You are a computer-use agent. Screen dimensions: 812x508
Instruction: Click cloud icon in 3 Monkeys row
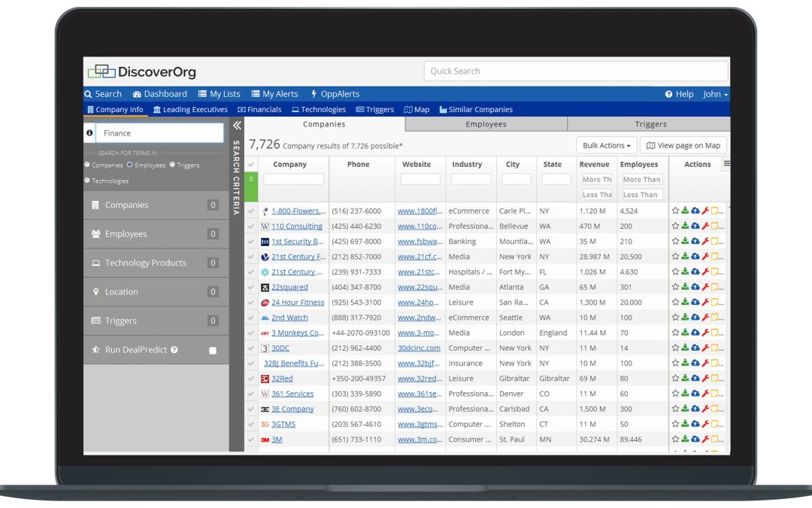[695, 333]
